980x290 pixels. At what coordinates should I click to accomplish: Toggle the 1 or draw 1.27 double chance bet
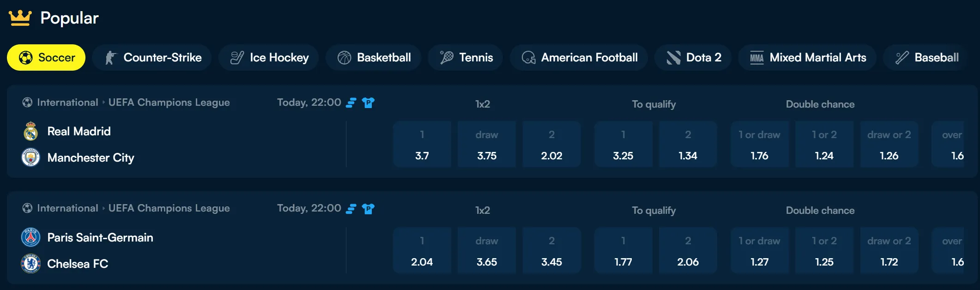pyautogui.click(x=760, y=250)
